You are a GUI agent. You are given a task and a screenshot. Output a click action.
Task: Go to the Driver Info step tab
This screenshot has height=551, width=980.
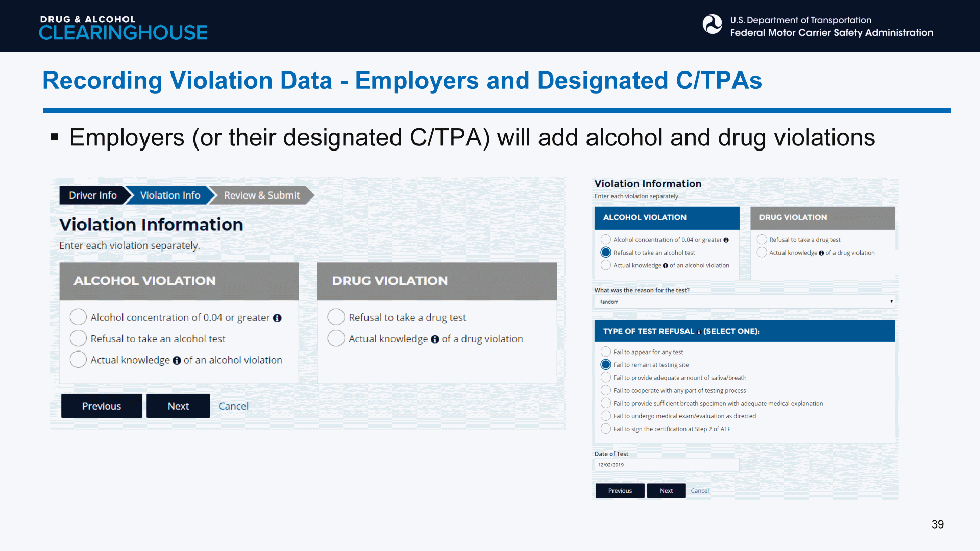[92, 195]
